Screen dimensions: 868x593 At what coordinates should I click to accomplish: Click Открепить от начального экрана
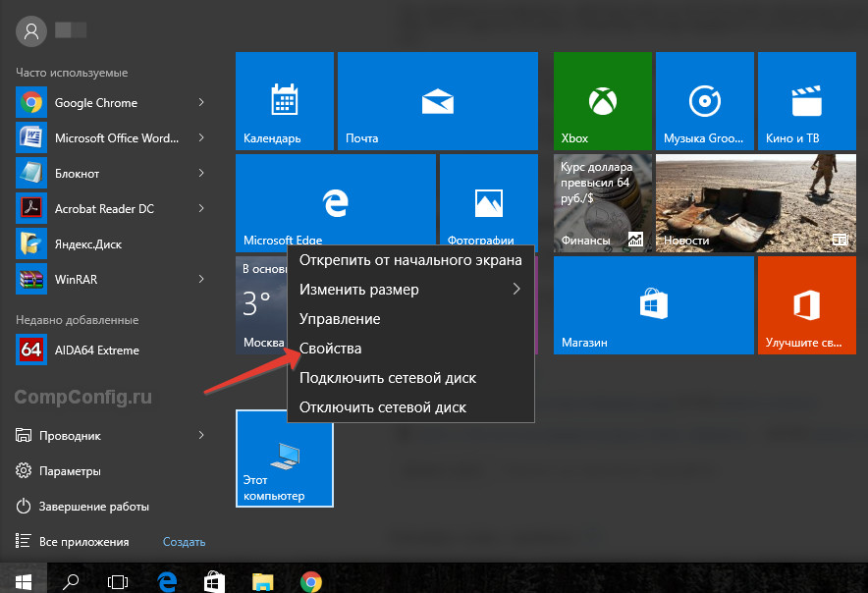tap(409, 260)
